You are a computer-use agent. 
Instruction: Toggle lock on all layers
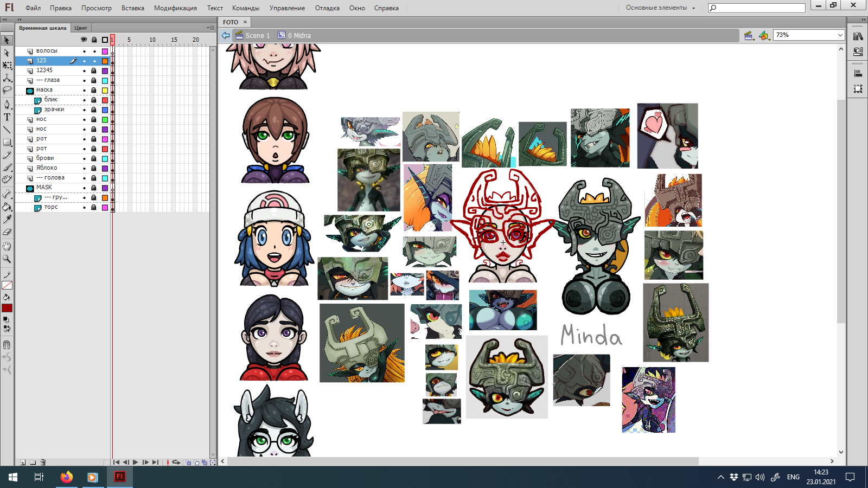pos(94,40)
